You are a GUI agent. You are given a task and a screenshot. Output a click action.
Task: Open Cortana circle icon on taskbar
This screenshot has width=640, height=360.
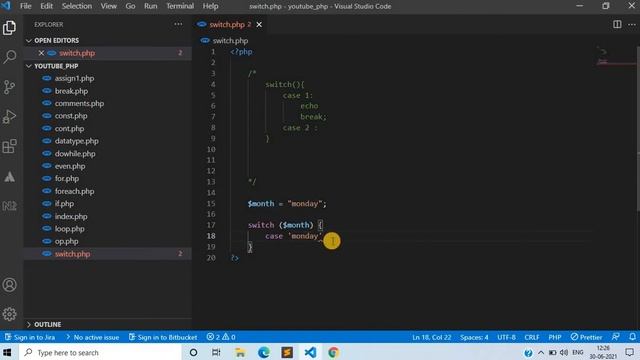pos(193,352)
